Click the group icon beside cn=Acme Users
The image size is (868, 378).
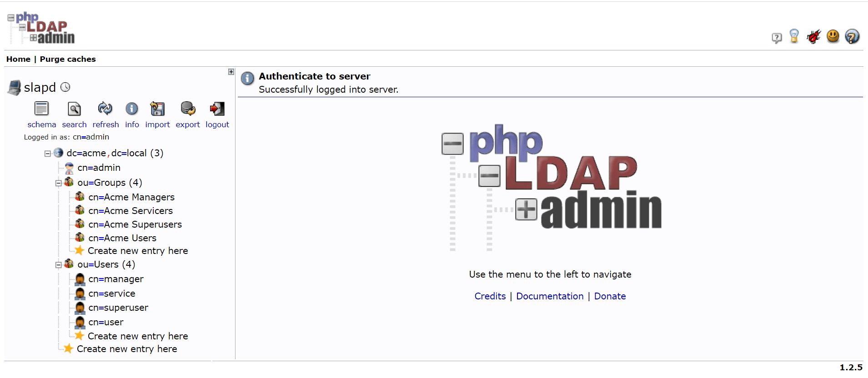(80, 237)
